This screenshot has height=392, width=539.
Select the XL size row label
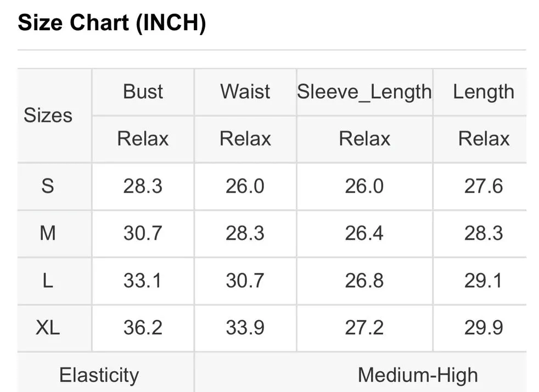click(x=48, y=327)
